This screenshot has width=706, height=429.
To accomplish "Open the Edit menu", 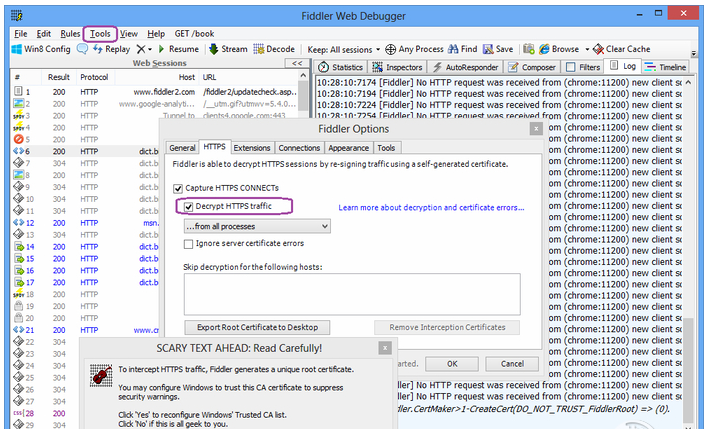I will 43,34.
